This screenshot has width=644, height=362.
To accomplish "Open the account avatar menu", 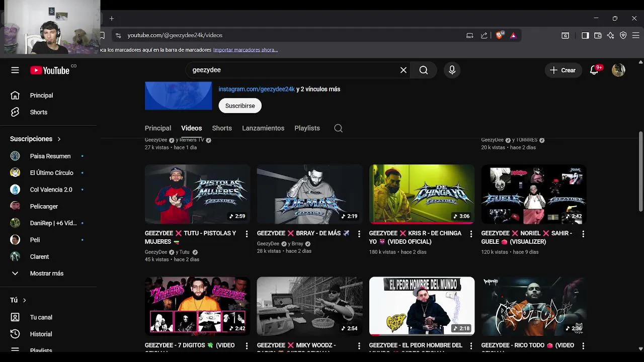I will click(x=618, y=70).
